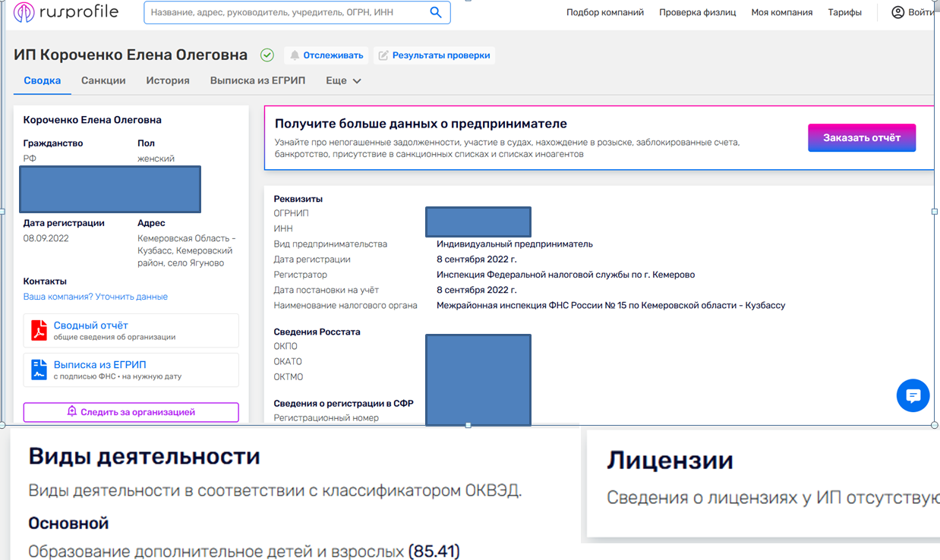The image size is (940, 560).
Task: Click the Отслеживать button
Action: pos(326,55)
